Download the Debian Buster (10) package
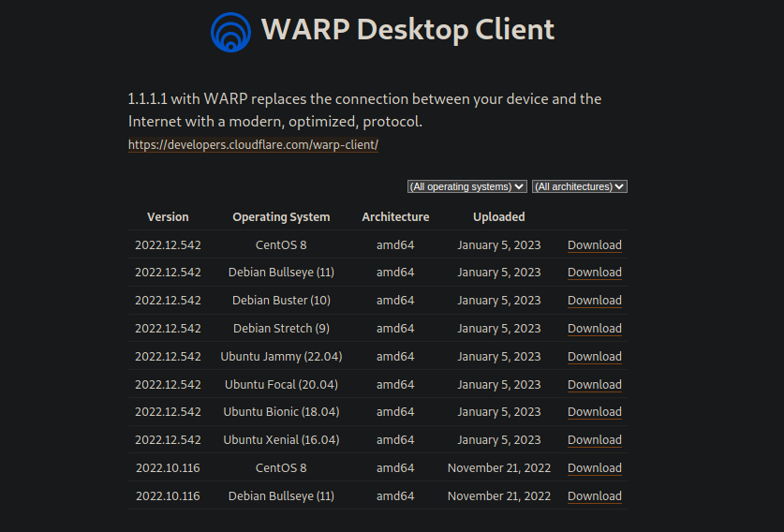 (595, 300)
